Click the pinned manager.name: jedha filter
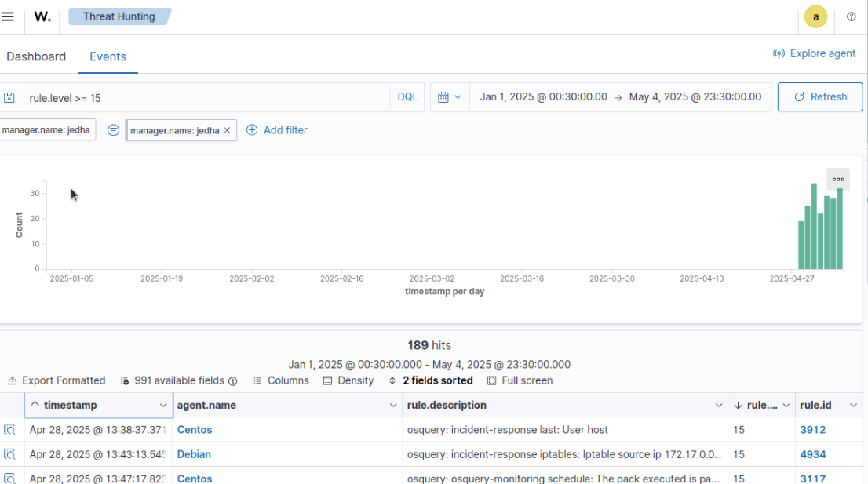868x484 pixels. pyautogui.click(x=46, y=130)
